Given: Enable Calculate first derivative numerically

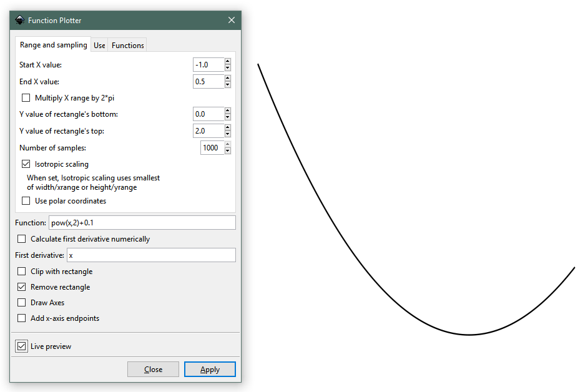Looking at the screenshot, I should (21, 238).
